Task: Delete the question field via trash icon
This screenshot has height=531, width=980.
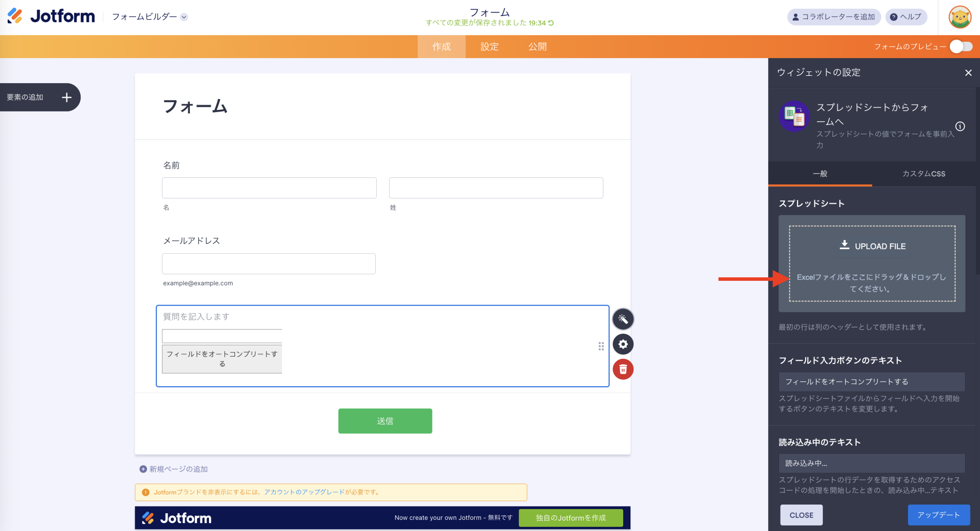Action: point(623,369)
